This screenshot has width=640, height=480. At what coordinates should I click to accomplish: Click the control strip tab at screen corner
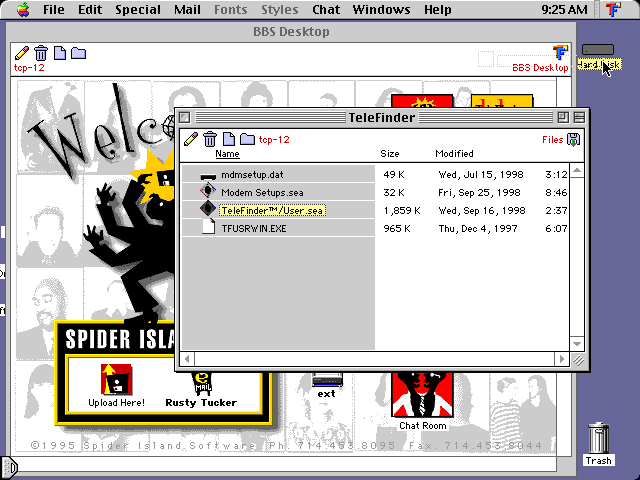(9, 468)
